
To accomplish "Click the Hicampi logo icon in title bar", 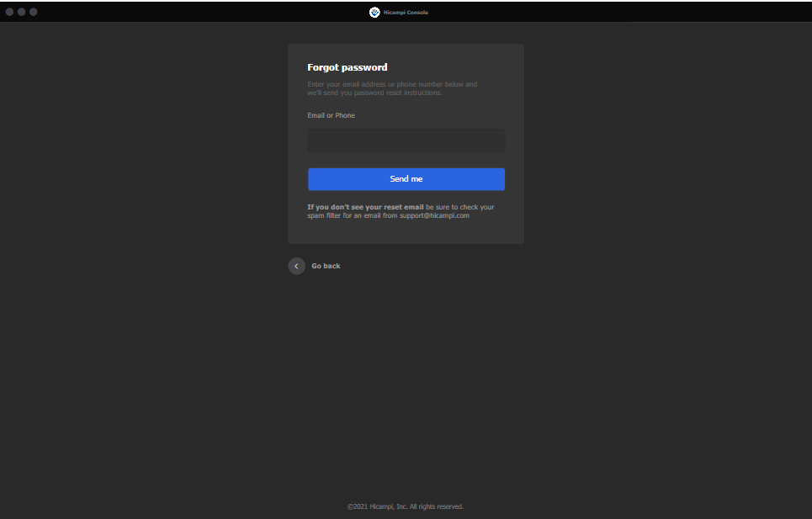I will pos(374,12).
